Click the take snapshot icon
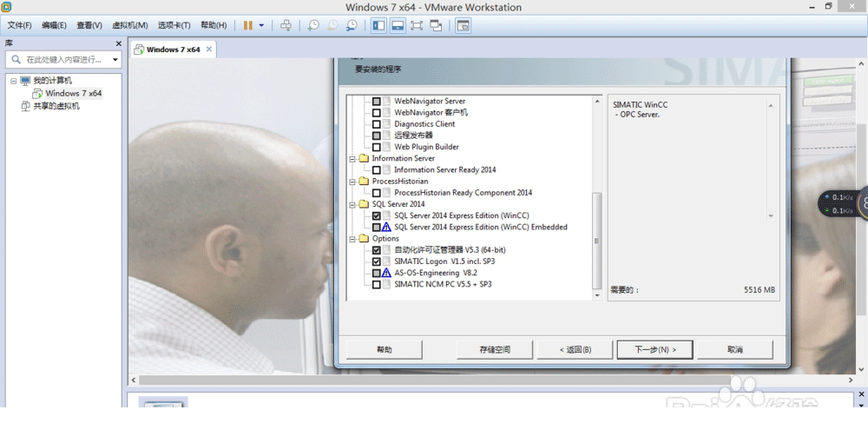This screenshot has width=868, height=423. tap(313, 25)
